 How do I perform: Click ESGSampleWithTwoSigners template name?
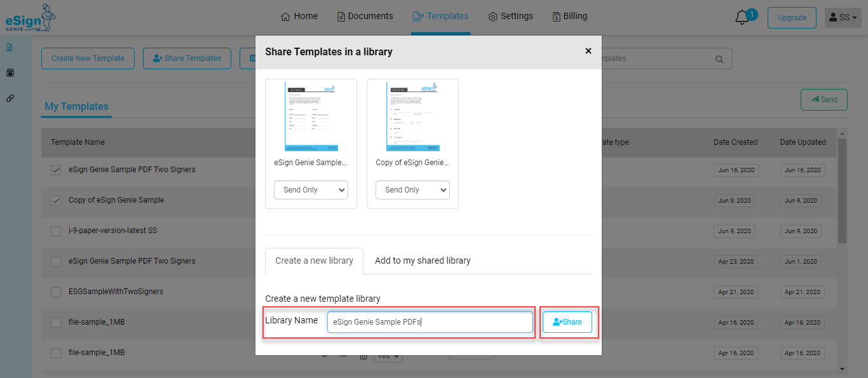[x=116, y=292]
